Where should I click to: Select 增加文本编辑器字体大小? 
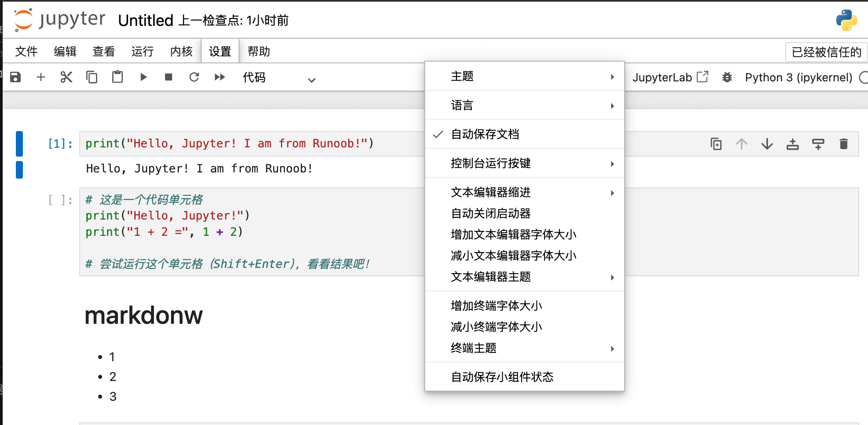tap(525, 234)
